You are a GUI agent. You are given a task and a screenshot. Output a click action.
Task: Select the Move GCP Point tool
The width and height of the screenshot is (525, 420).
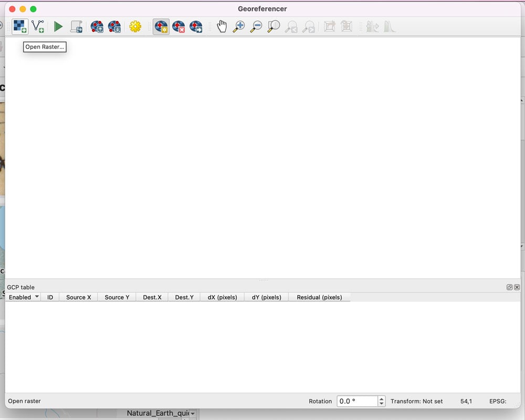tap(196, 26)
